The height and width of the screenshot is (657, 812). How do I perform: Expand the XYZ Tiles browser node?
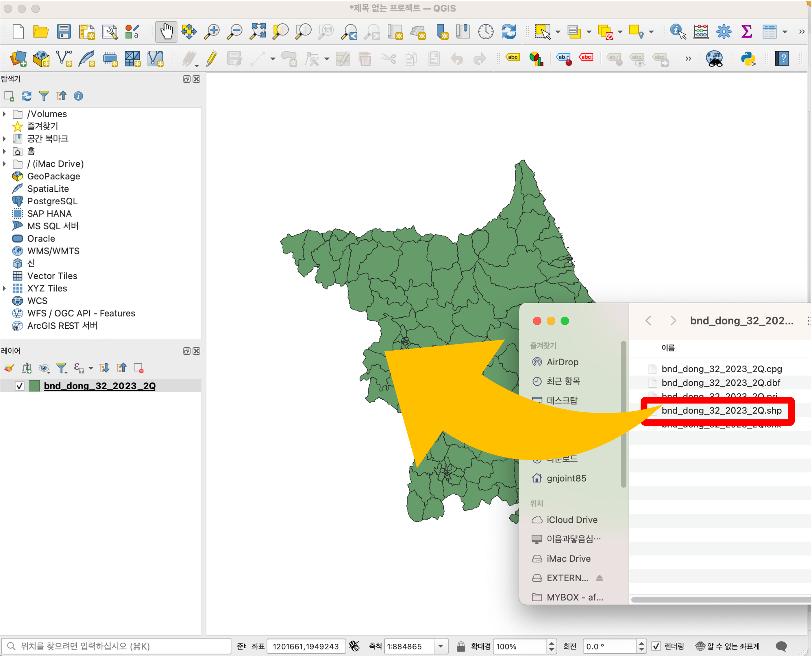click(5, 288)
